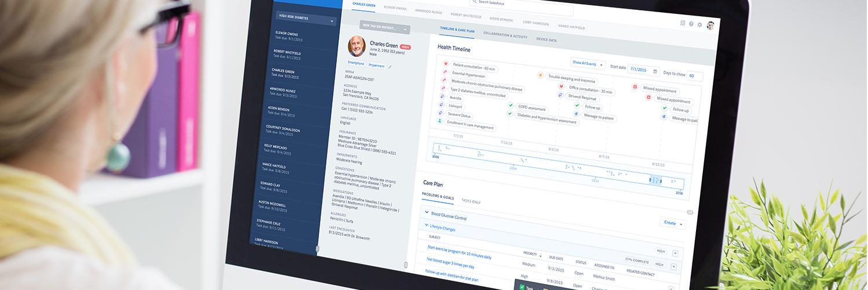The width and height of the screenshot is (868, 290).
Task: Select the Problems & Goals tab
Action: 438,197
